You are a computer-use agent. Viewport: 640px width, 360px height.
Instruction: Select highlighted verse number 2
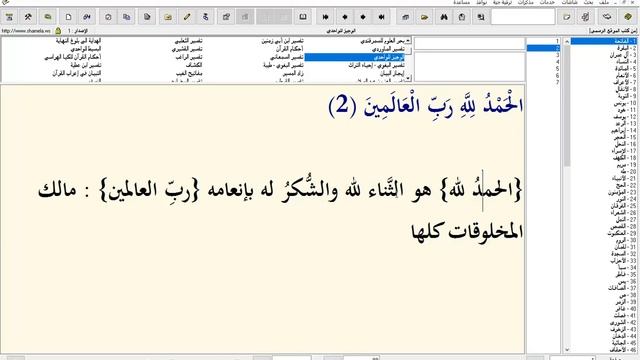click(x=543, y=48)
